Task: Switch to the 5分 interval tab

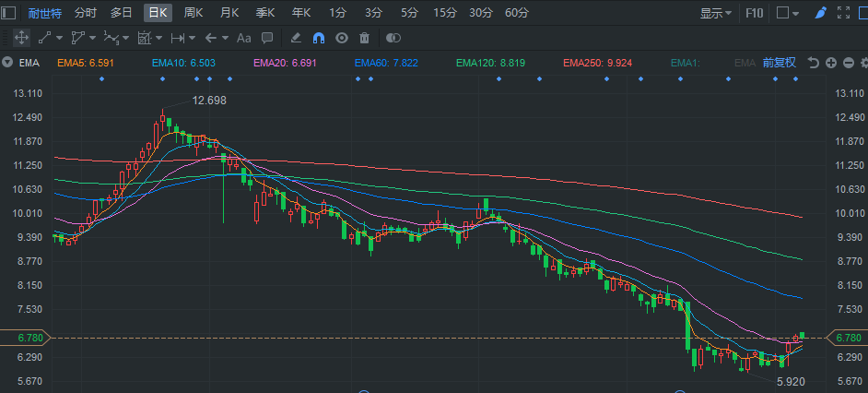Action: tap(410, 13)
